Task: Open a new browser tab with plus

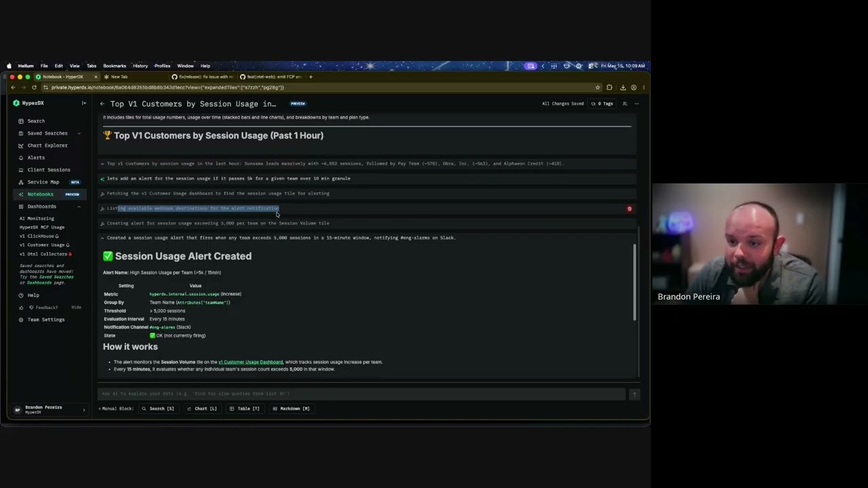Action: 311,77
